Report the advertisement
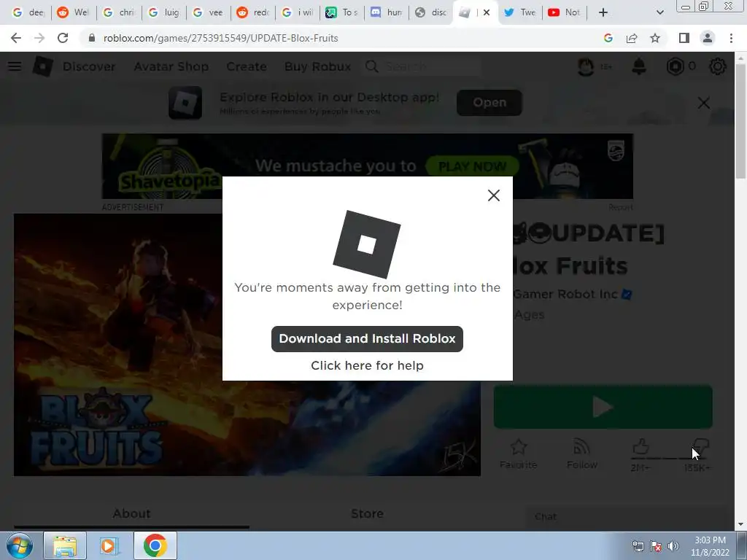This screenshot has height=560, width=747. point(621,207)
